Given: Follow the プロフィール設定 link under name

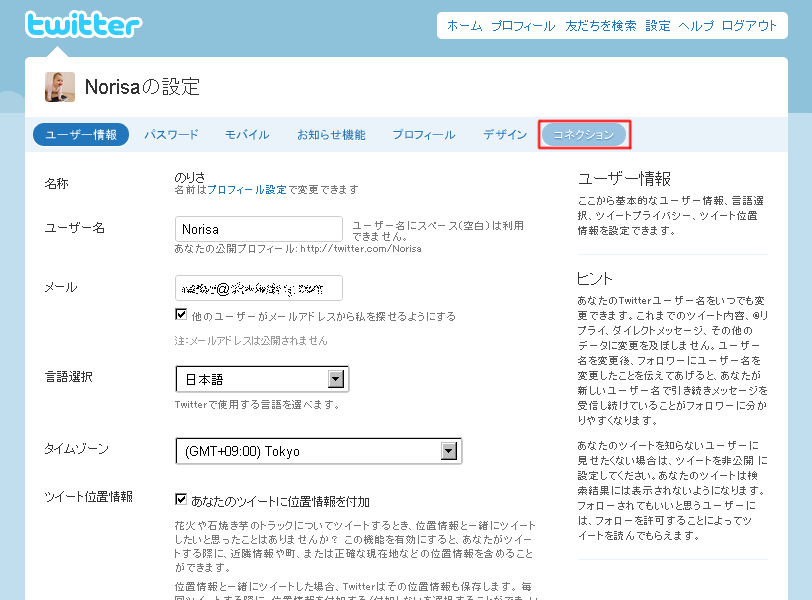Looking at the screenshot, I should [246, 189].
